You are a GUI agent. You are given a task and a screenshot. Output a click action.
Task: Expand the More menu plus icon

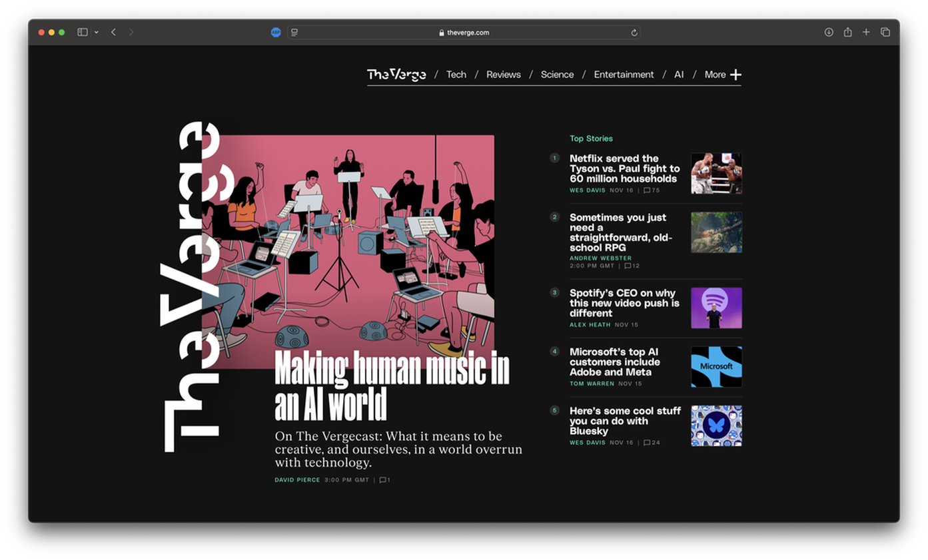click(735, 75)
